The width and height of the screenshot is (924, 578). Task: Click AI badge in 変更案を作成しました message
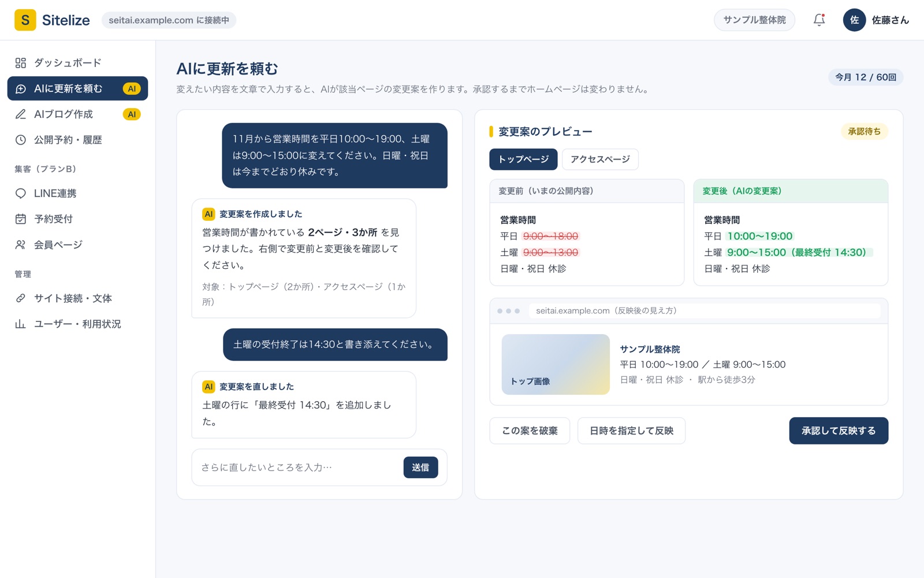click(x=208, y=214)
